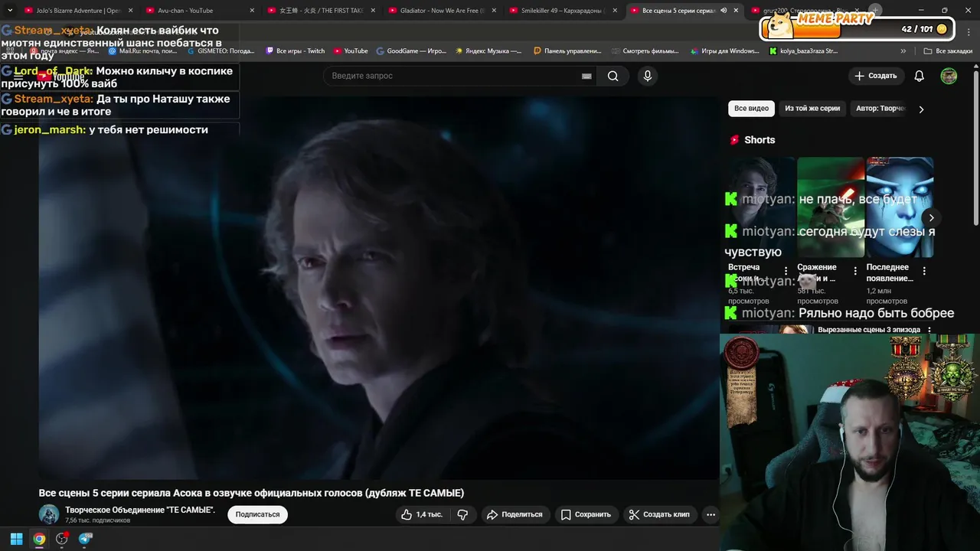Open the on-screen keyboard icon in search box

coord(586,76)
